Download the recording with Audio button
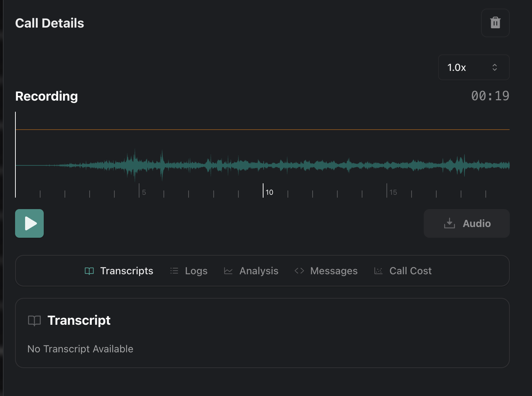 tap(466, 223)
